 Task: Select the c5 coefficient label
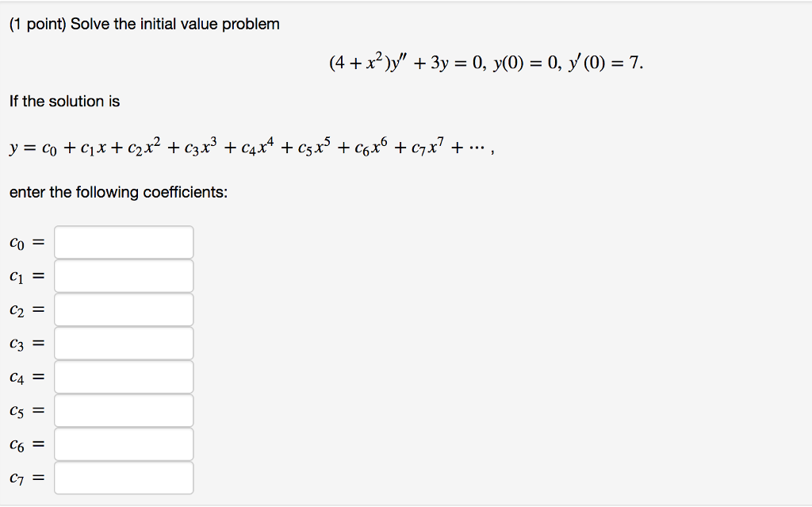coord(17,410)
